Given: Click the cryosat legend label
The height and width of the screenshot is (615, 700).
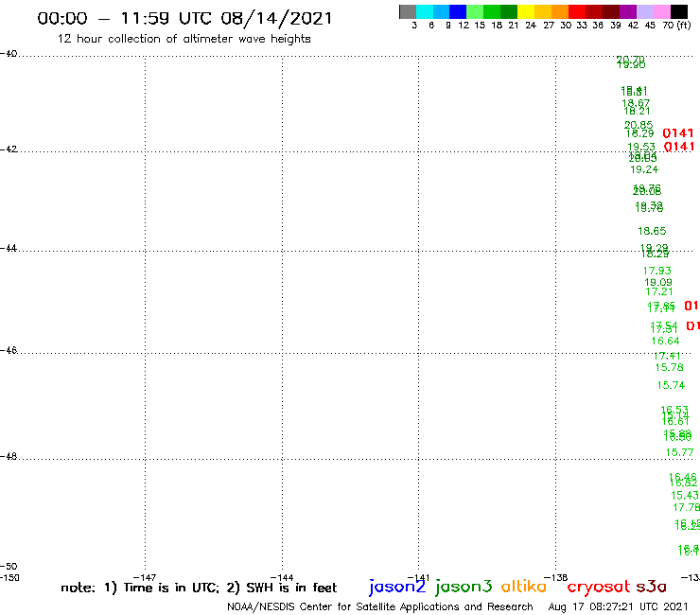Looking at the screenshot, I should 599,588.
